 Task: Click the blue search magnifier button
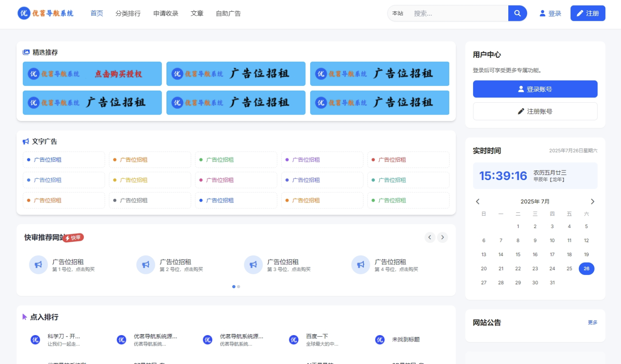click(517, 13)
